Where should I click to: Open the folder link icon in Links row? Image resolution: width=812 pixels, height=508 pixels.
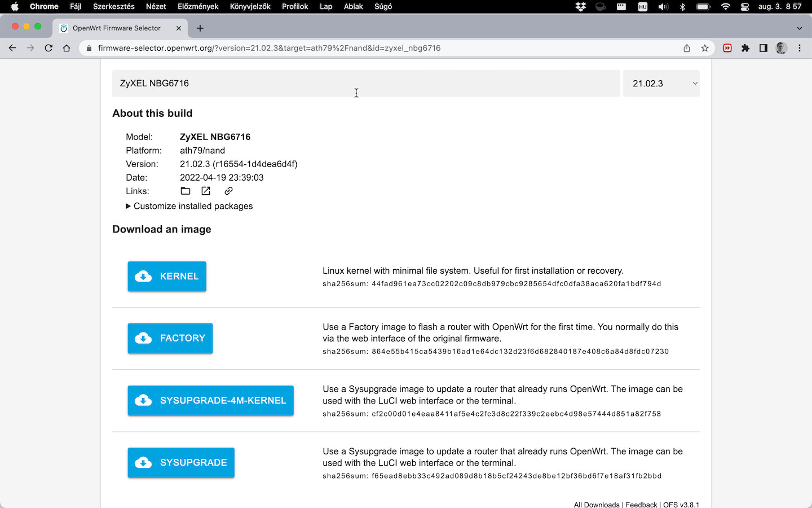click(x=186, y=191)
